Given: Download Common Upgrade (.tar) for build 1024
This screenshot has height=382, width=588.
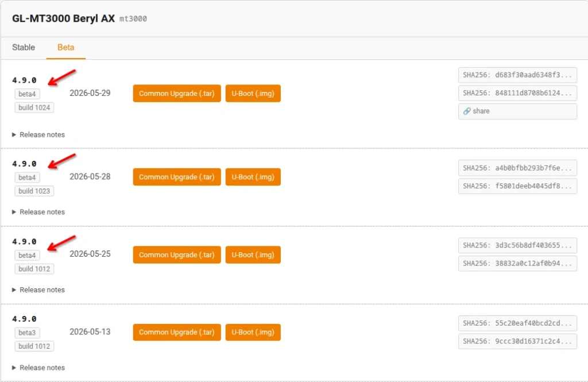Looking at the screenshot, I should point(177,94).
